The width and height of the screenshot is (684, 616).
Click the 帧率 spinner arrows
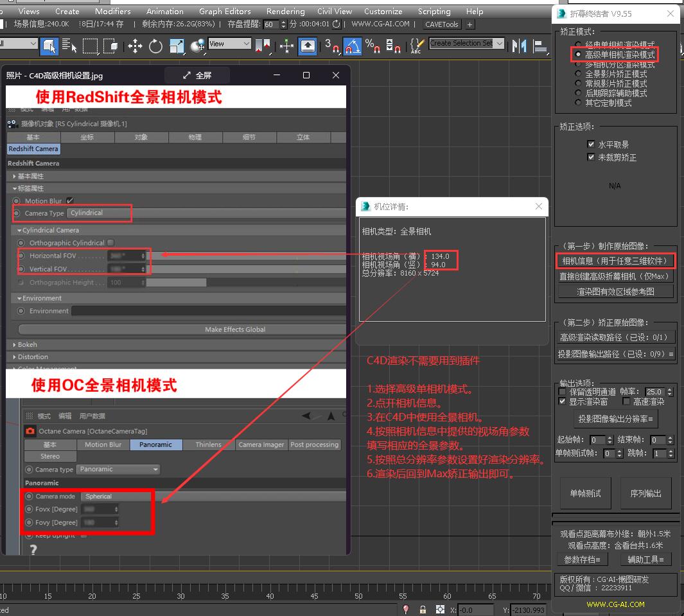[670, 392]
